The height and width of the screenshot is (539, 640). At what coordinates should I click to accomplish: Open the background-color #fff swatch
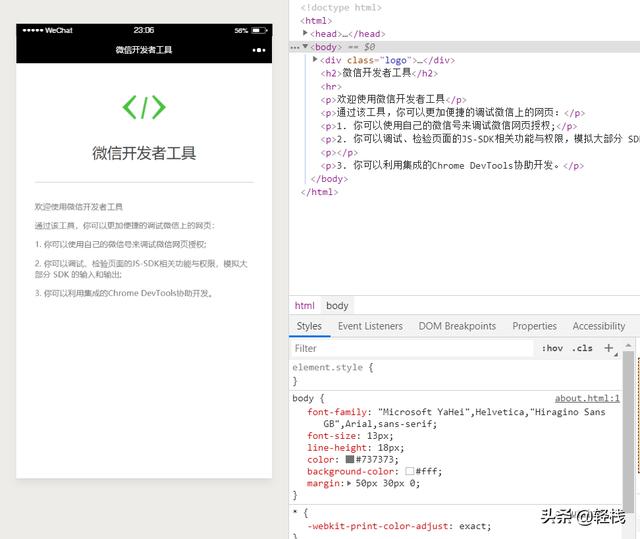[x=410, y=472]
